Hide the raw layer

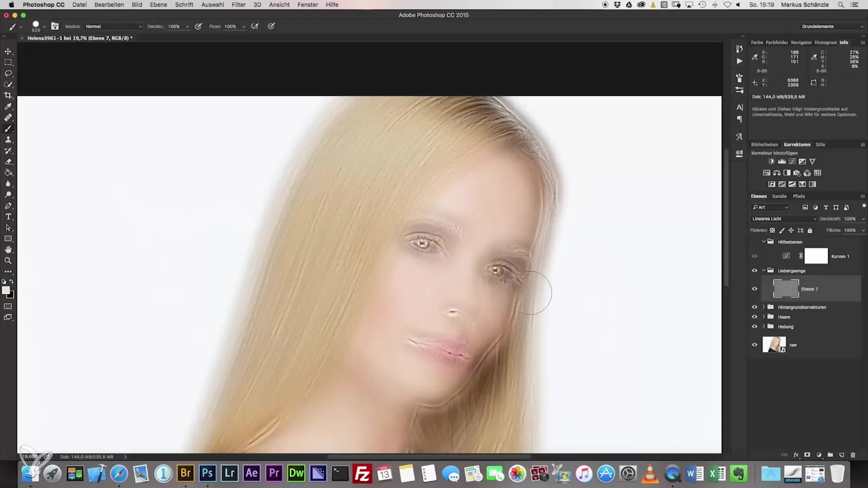tap(755, 344)
